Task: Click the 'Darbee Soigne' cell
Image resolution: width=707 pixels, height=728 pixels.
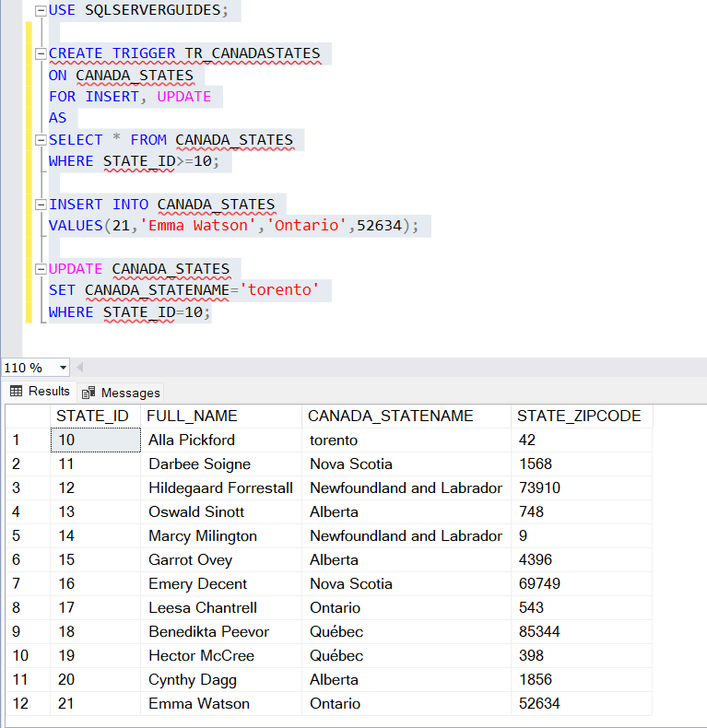Action: click(221, 464)
